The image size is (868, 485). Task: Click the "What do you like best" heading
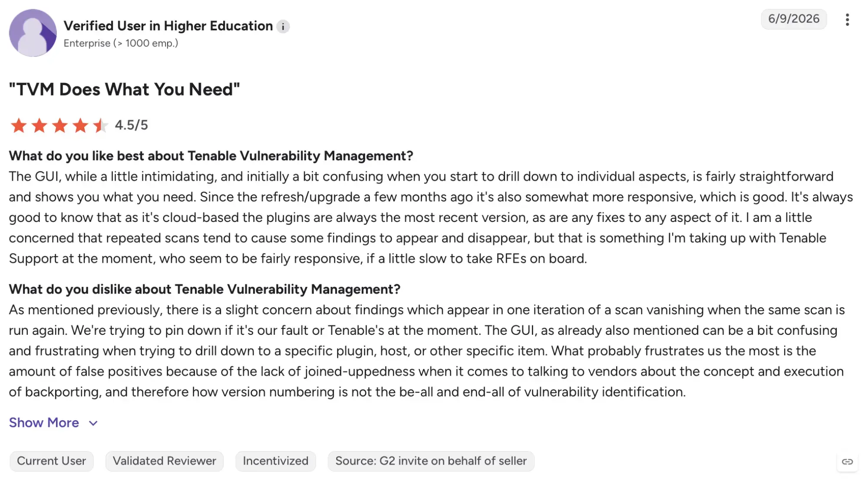click(211, 155)
